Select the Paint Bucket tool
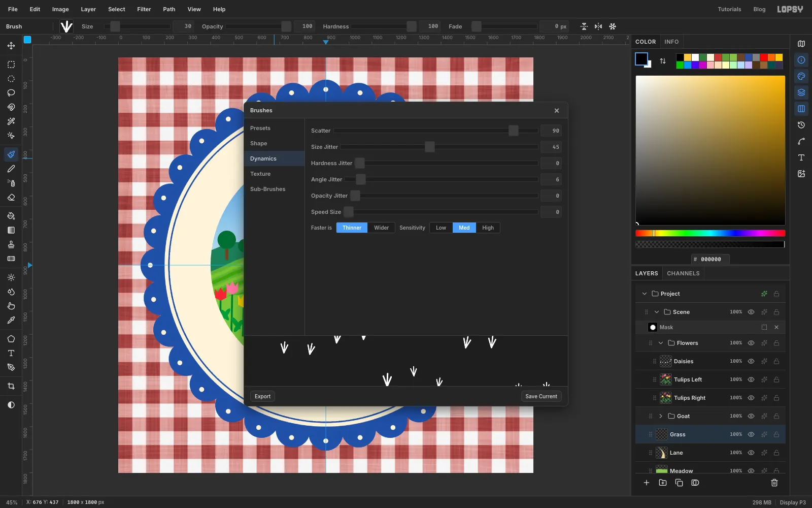The image size is (812, 508). [11, 216]
